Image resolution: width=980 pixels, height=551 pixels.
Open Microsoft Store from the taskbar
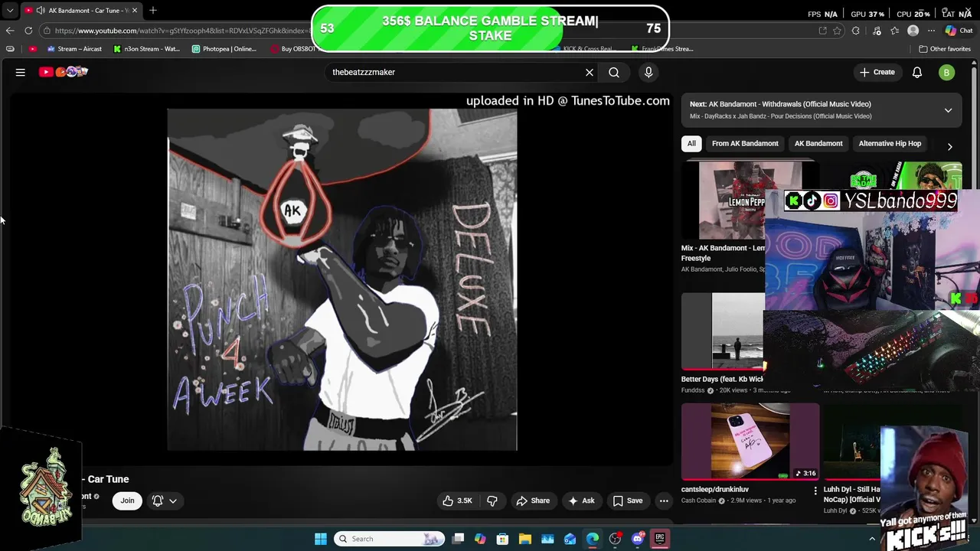coord(502,539)
